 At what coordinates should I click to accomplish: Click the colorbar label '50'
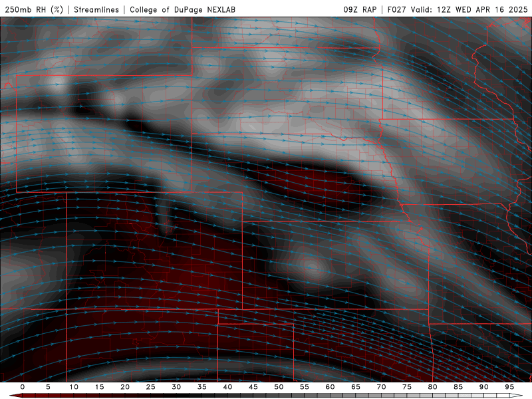pyautogui.click(x=279, y=387)
